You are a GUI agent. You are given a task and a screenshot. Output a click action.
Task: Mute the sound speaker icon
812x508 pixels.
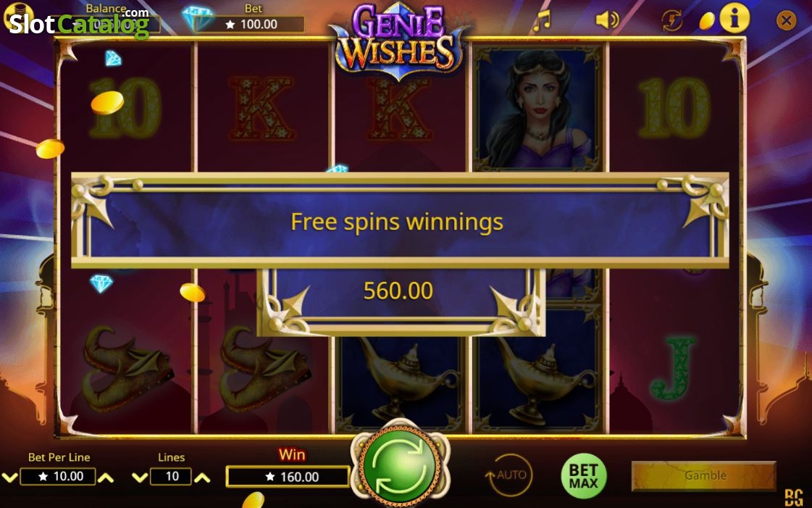607,20
